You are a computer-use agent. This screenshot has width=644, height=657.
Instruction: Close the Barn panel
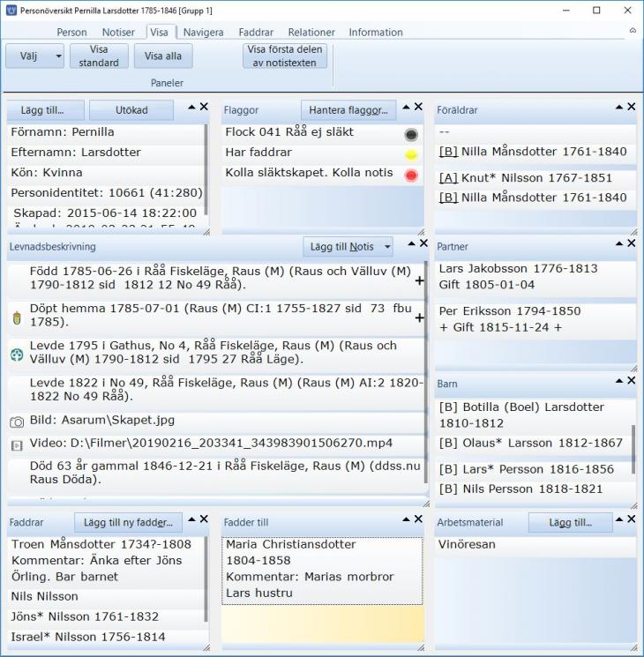pyautogui.click(x=632, y=380)
